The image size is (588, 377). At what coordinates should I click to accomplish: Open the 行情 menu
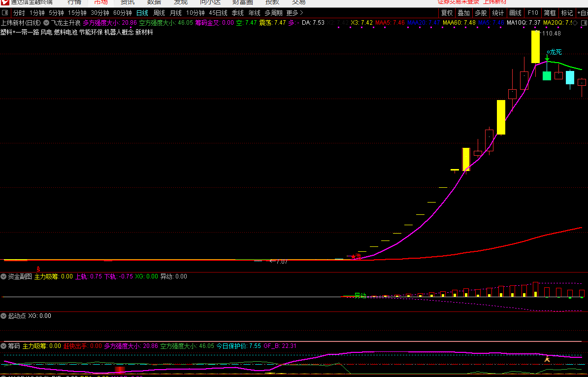[74, 2]
